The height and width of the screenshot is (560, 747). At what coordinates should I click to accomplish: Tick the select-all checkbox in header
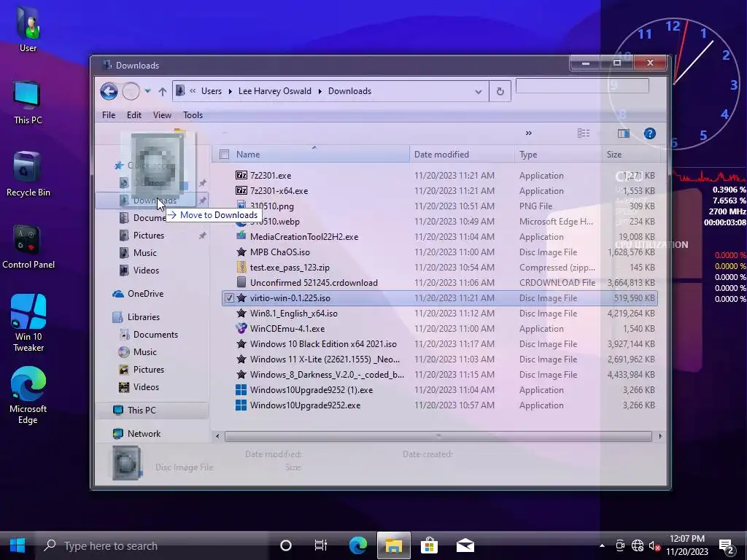click(225, 155)
